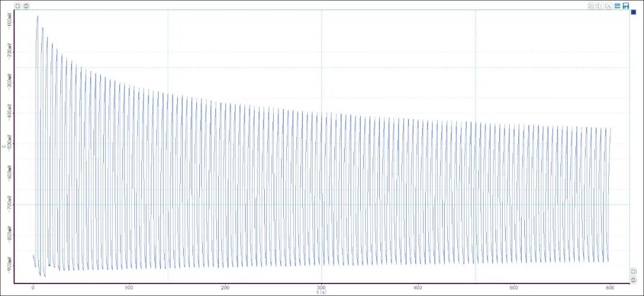Viewport: 644px width, 296px height.
Task: Click the 't (s)' x-axis title
Action: 321,292
